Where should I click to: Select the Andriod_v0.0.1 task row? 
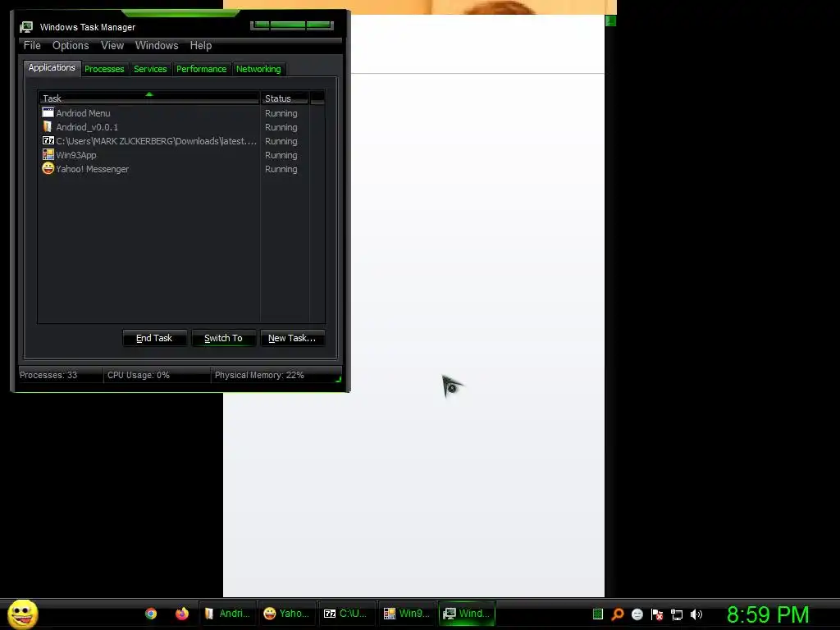[x=183, y=127]
